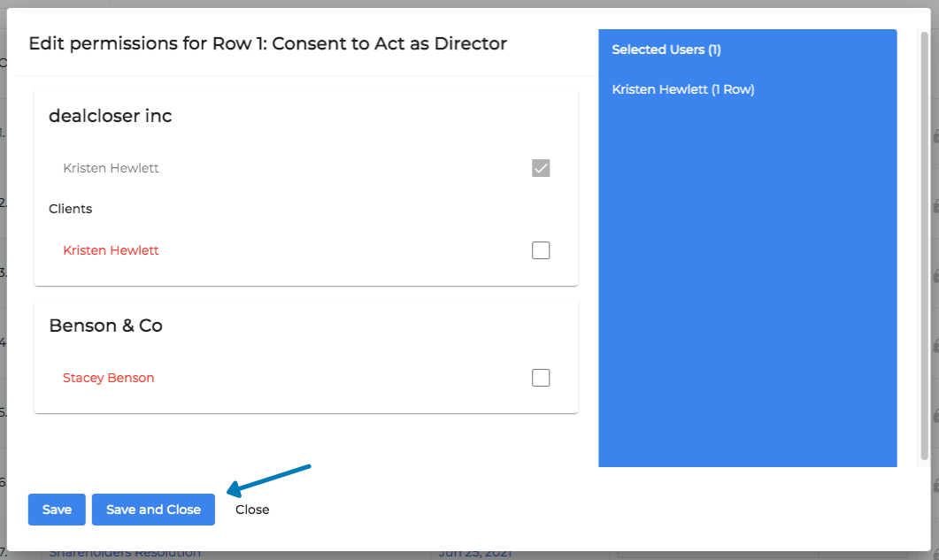Click the Save button
Viewport: 939px width, 560px height.
tap(56, 510)
